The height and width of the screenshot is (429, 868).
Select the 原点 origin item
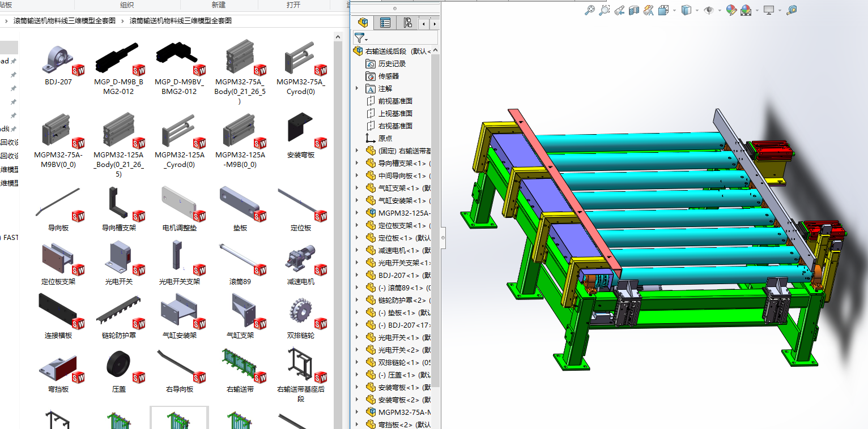click(385, 138)
